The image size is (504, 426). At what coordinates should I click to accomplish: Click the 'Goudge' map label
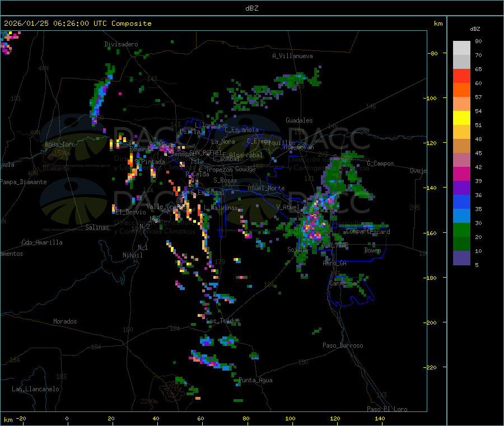click(245, 169)
